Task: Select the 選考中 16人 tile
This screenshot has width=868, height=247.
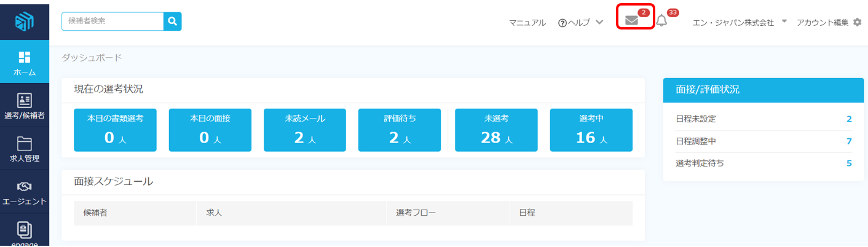Action: tap(591, 130)
